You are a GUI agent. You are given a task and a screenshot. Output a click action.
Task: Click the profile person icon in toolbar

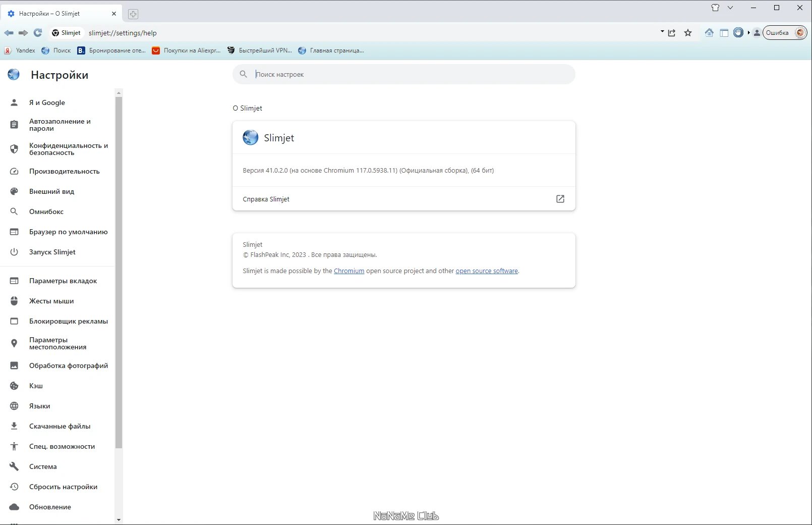coord(757,33)
